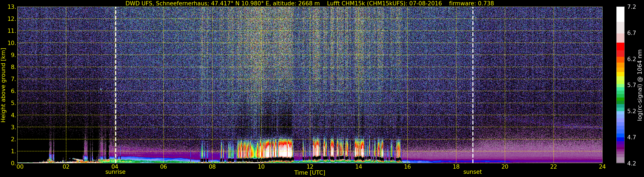
Task: Click the '10.' tick on the height axis
Action: (12, 43)
